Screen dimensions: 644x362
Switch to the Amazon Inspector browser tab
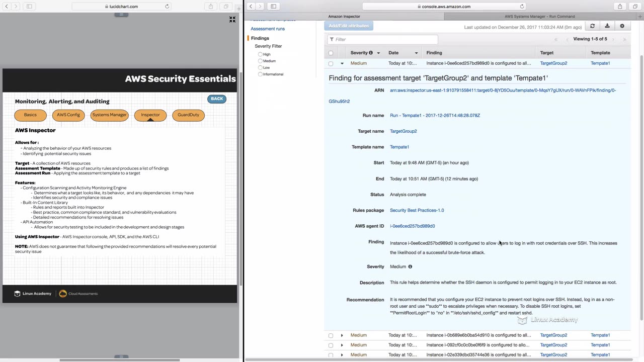tap(344, 16)
